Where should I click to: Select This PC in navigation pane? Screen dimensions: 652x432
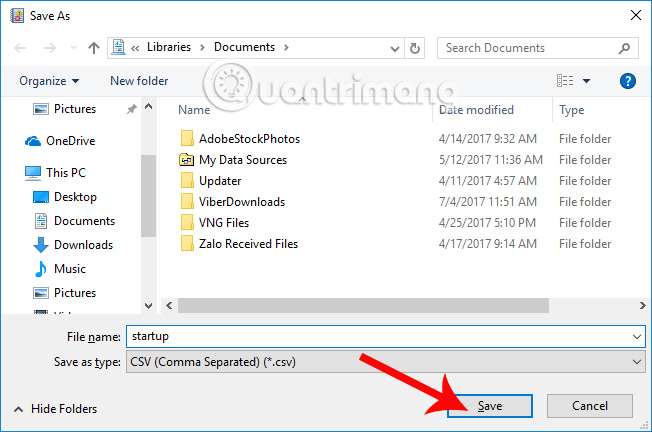(55, 173)
